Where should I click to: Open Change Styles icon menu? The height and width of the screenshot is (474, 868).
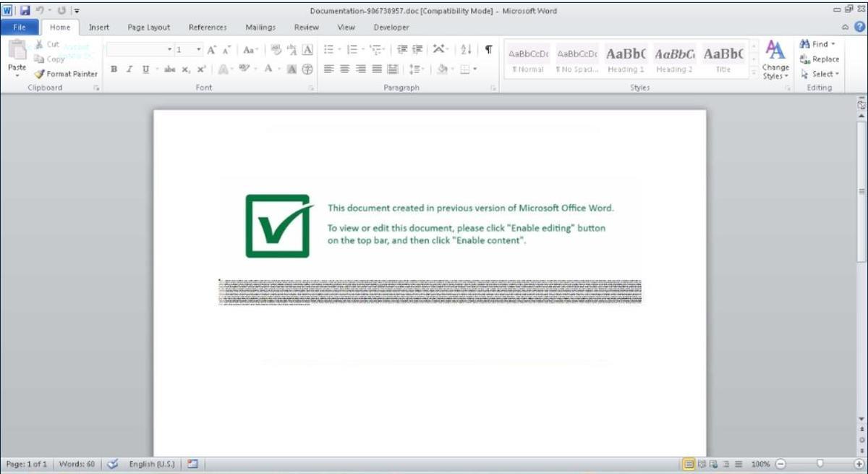click(775, 59)
